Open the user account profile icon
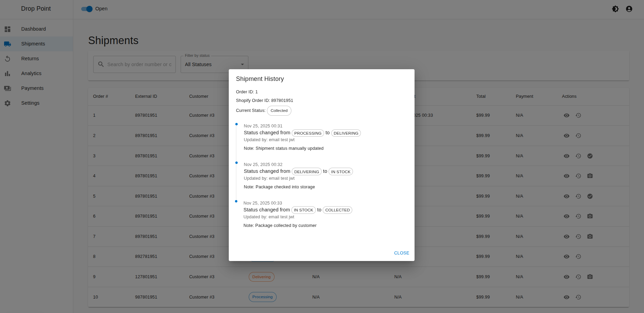Viewport: 644px width, 313px height. pos(629,9)
